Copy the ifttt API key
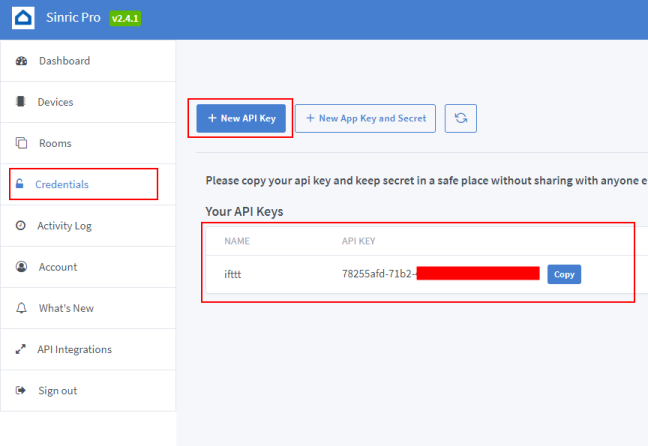The image size is (648, 446). (564, 274)
